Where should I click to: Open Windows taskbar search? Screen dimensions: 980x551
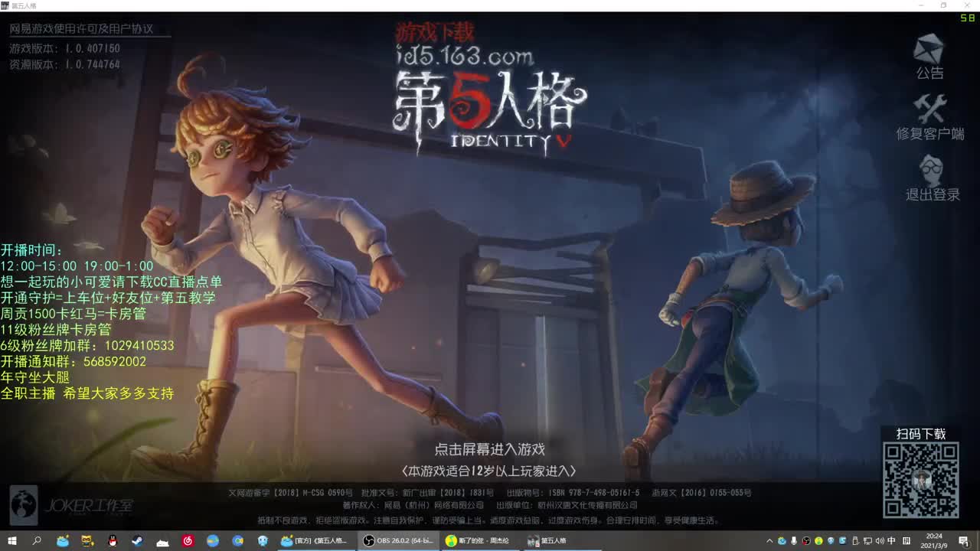(x=37, y=540)
